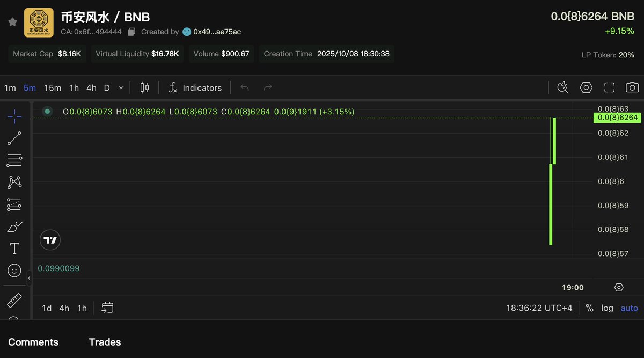Open the forecasting and measurement tool
Screen dimensions: 644x358
click(14, 204)
